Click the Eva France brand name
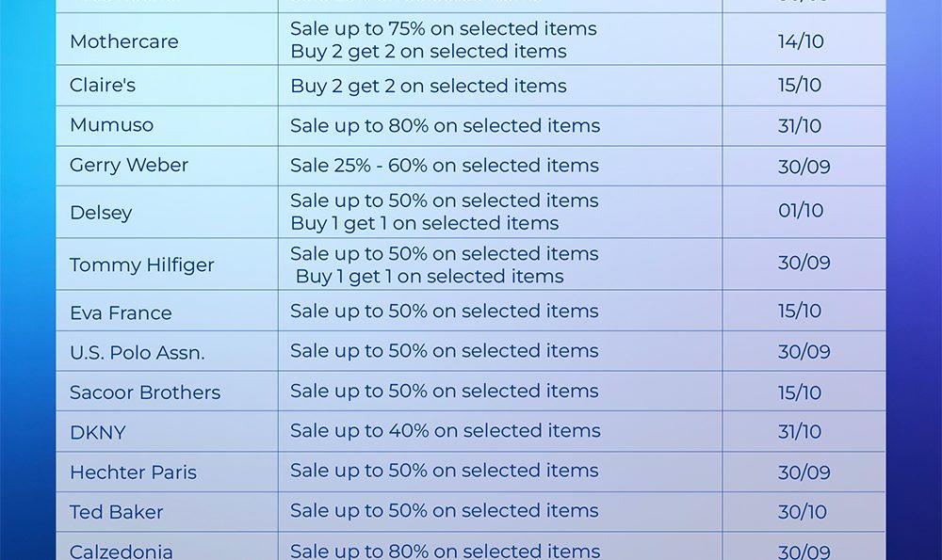 pyautogui.click(x=121, y=312)
